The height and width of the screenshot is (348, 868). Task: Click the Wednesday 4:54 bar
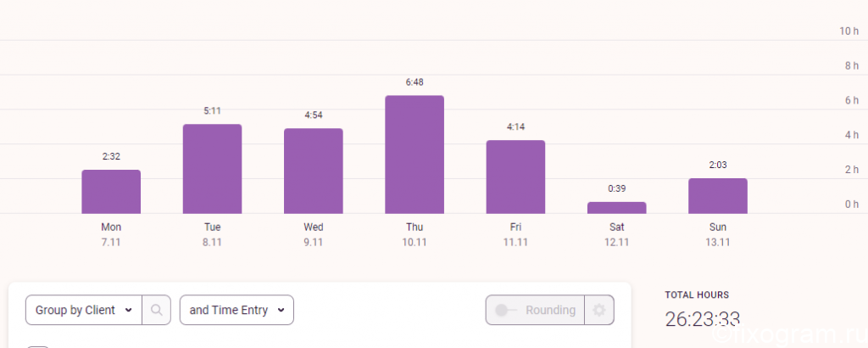tap(314, 171)
